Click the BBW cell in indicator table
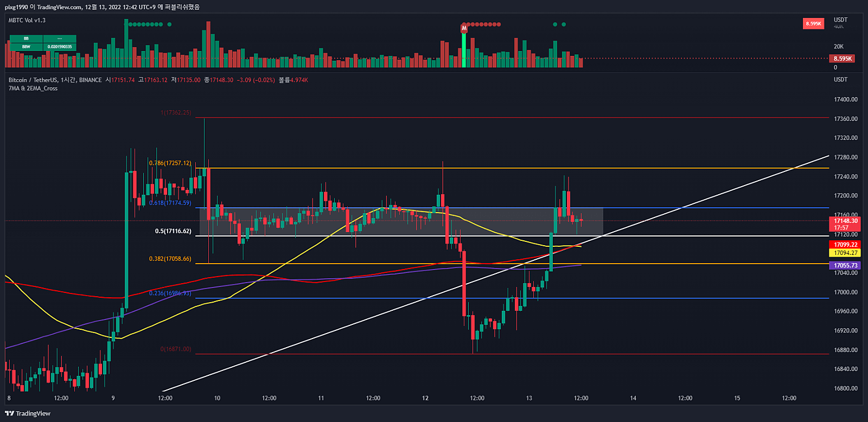The image size is (868, 422). [x=26, y=47]
